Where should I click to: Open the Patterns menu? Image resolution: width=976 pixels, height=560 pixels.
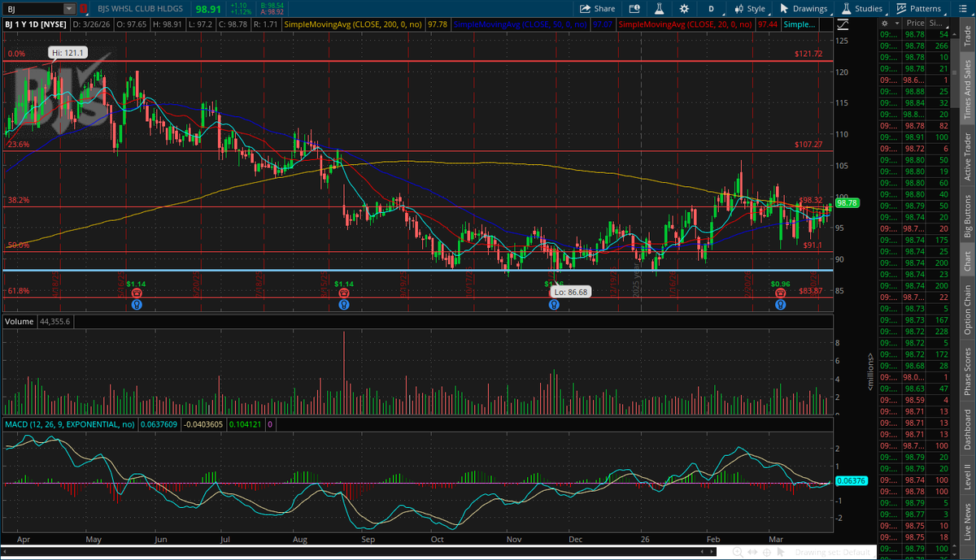pos(918,8)
